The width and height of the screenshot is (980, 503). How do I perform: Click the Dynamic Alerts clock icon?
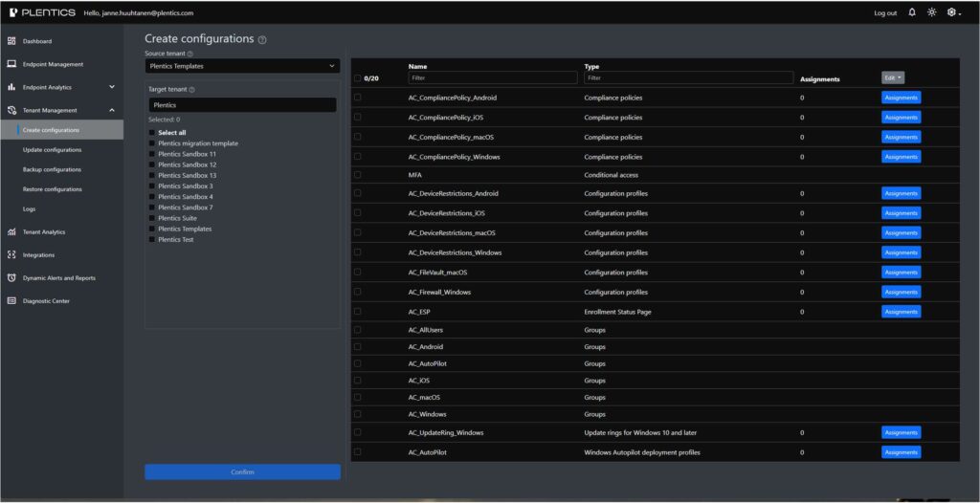point(11,278)
